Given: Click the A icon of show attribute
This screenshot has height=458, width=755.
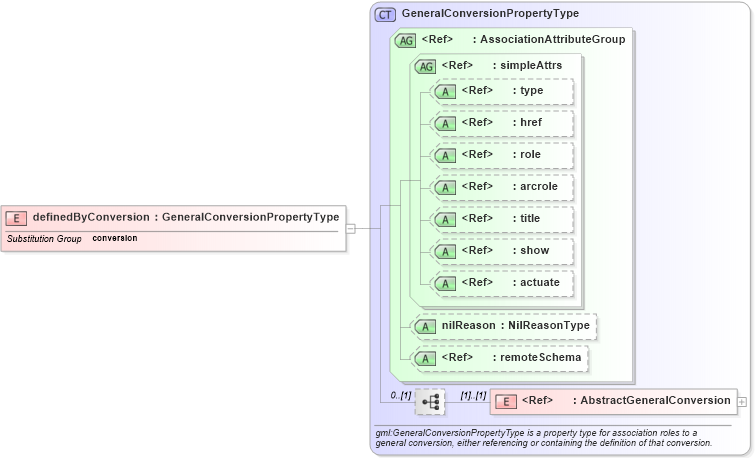Looking at the screenshot, I should [x=445, y=251].
